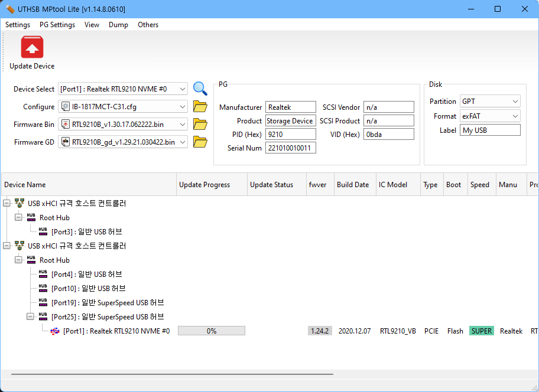Click the Speed column header
The image size is (539, 392).
[482, 185]
